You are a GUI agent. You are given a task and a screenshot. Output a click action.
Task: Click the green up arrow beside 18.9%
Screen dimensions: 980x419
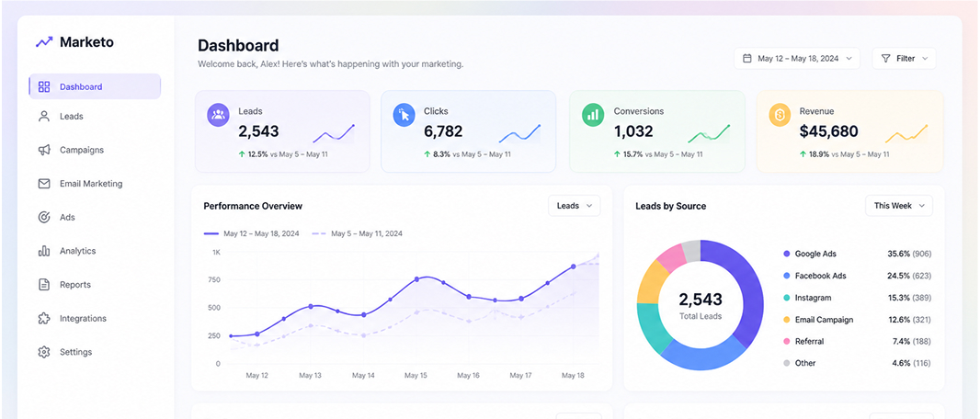pos(803,153)
